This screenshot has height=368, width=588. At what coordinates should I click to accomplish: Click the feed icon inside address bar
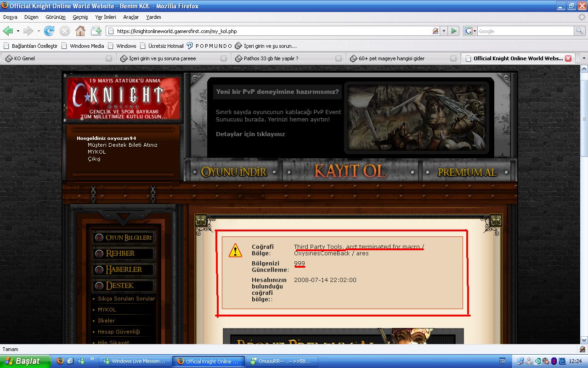435,31
